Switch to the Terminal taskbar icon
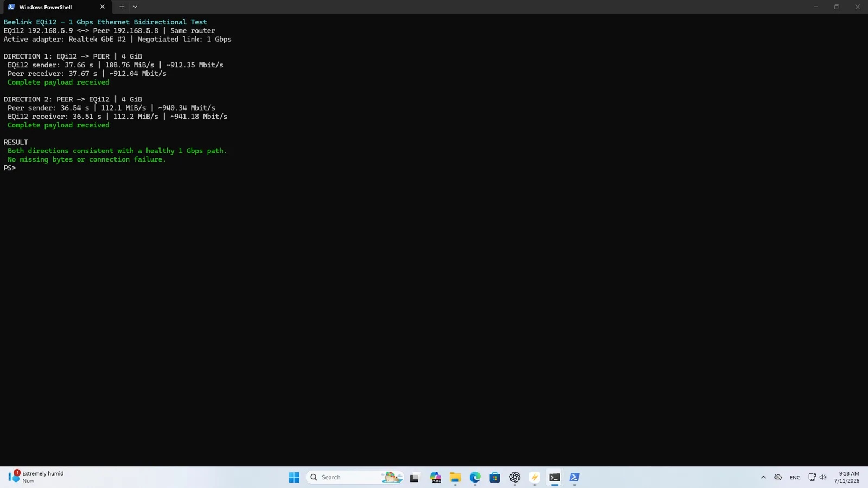 click(x=554, y=477)
